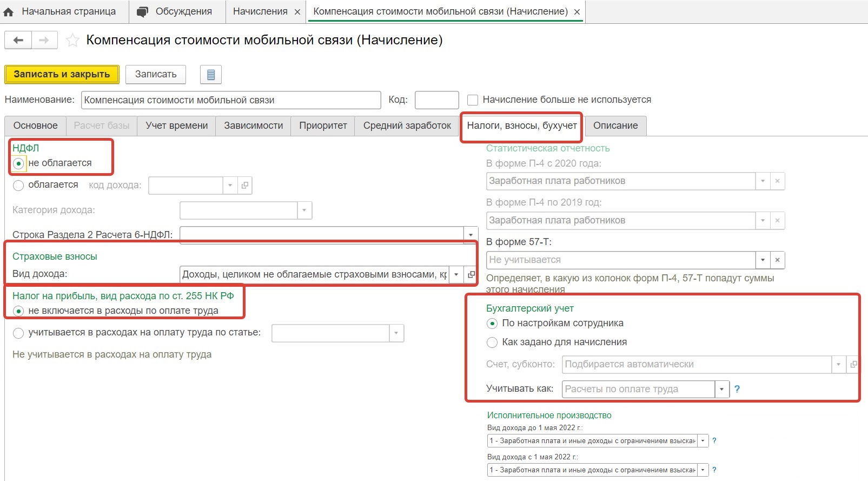Expand the Вид дохода с 1 мая 2022 dropdown
The image size is (868, 481).
[x=703, y=470]
